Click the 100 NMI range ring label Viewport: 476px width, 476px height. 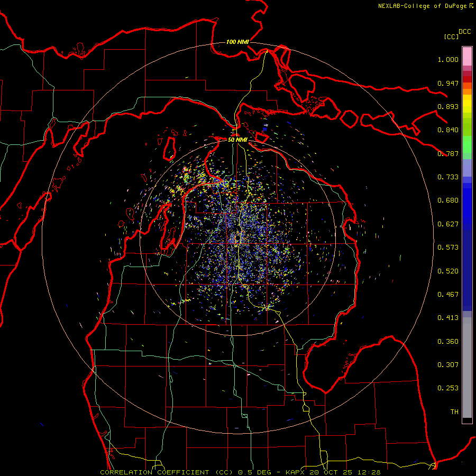237,42
